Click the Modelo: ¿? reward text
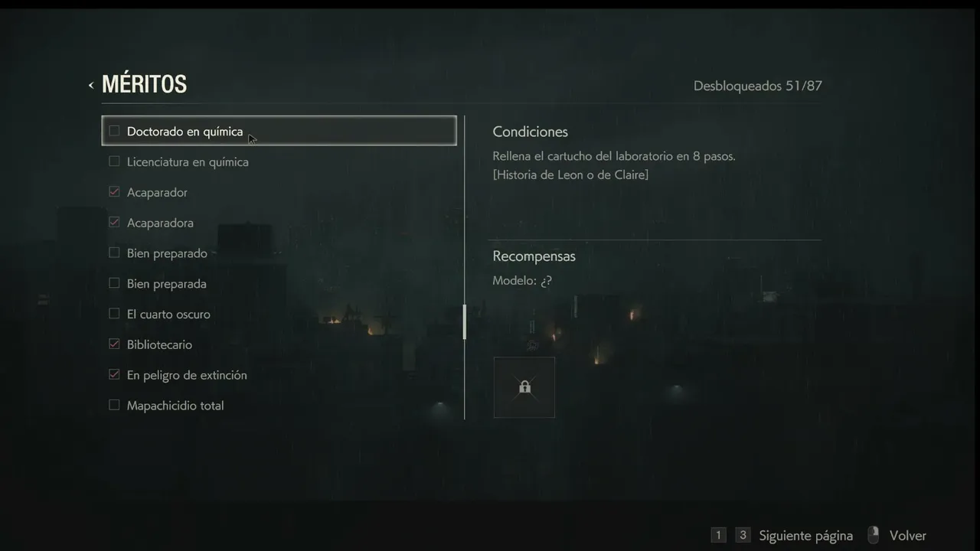The image size is (980, 551). click(x=522, y=281)
